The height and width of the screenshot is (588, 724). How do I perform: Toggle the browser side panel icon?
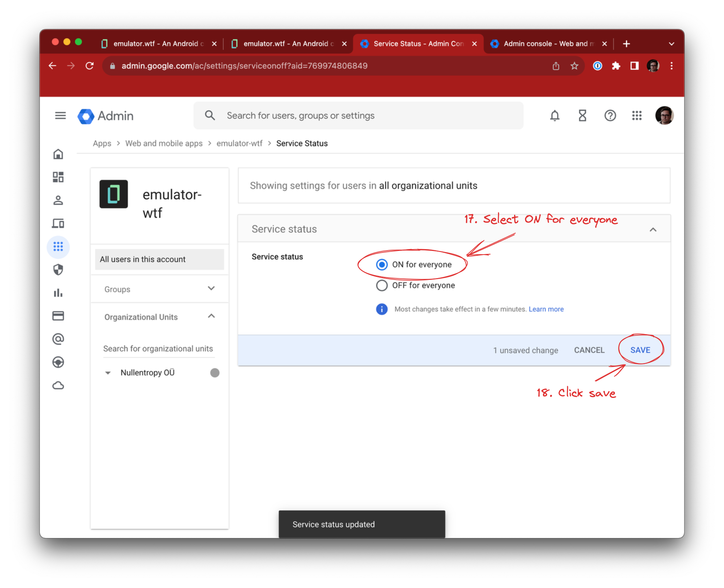coord(634,66)
